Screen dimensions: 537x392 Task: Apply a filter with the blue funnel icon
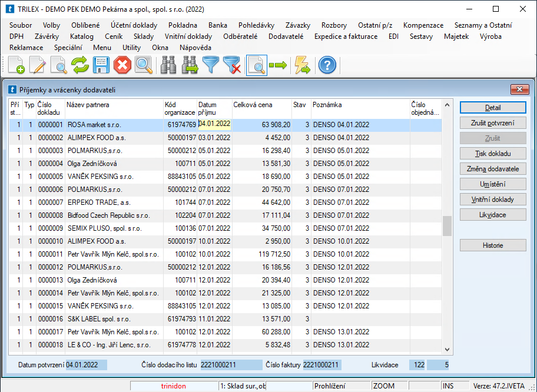211,65
